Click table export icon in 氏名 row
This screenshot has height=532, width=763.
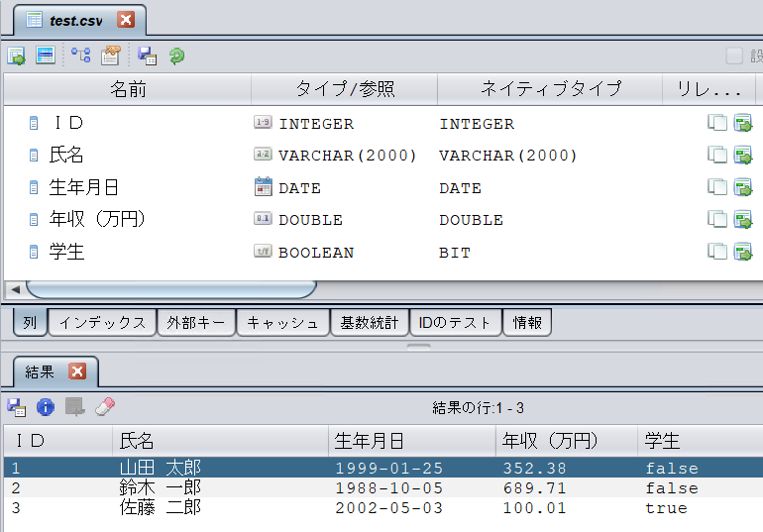[743, 156]
